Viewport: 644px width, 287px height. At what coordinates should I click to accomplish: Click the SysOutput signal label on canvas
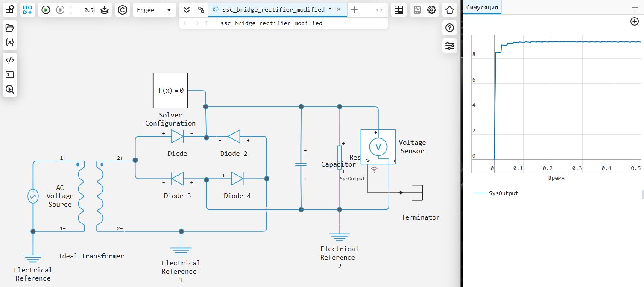pyautogui.click(x=352, y=179)
